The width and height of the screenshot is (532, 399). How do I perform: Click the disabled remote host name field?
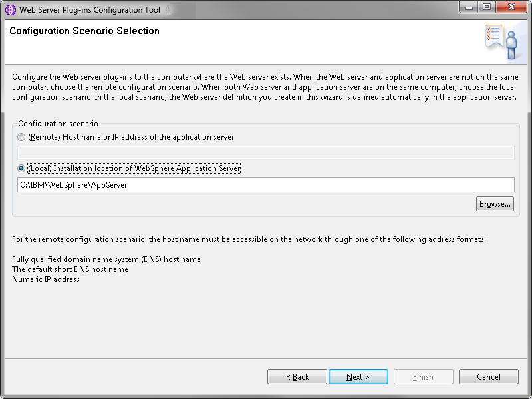tap(265, 152)
